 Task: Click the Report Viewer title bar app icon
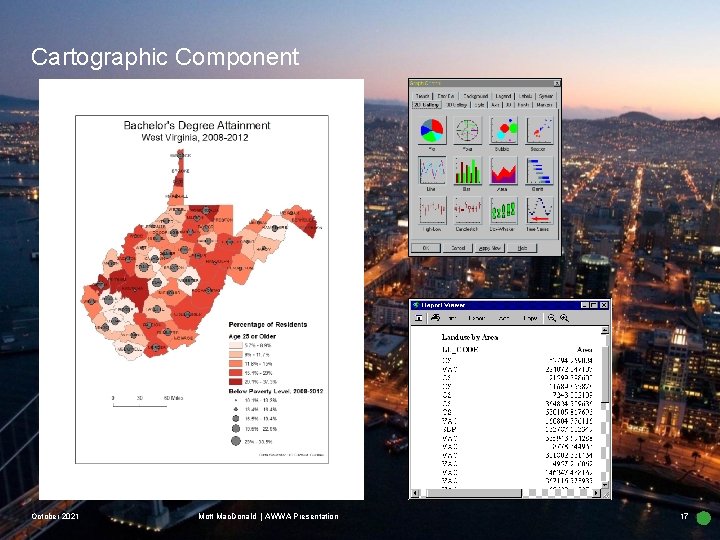(x=416, y=305)
